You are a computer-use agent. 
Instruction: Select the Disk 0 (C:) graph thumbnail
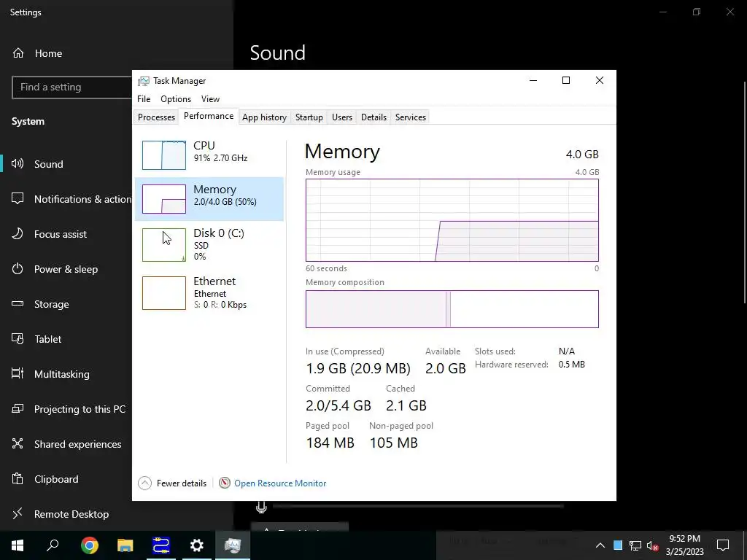click(x=164, y=245)
